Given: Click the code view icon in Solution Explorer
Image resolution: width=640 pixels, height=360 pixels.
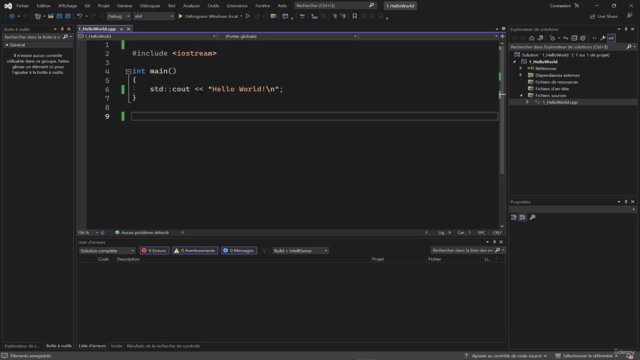Looking at the screenshot, I should point(594,38).
